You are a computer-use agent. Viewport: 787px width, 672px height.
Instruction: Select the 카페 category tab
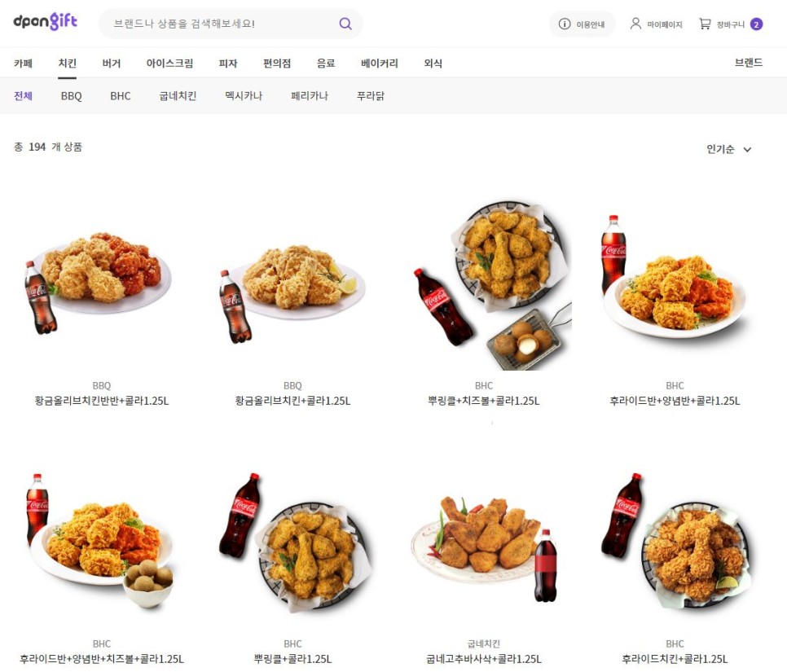tap(23, 64)
